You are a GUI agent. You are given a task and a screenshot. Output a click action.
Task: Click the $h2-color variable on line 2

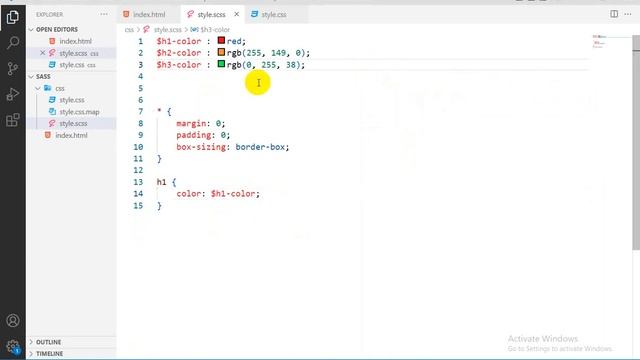[179, 53]
